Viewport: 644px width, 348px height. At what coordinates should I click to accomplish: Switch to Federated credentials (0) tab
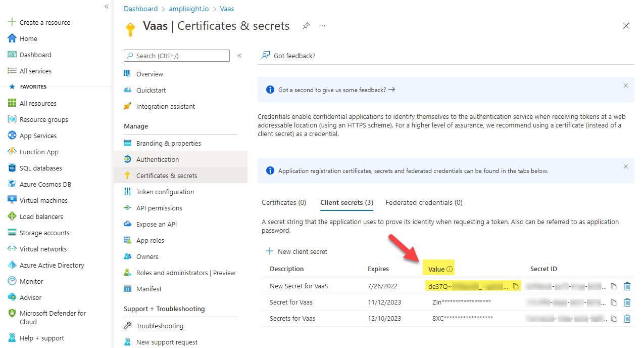pos(424,202)
